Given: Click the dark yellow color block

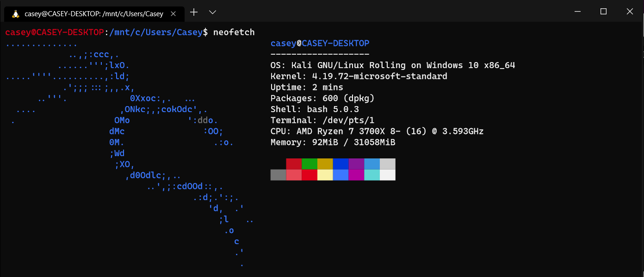Looking at the screenshot, I should click(x=325, y=164).
